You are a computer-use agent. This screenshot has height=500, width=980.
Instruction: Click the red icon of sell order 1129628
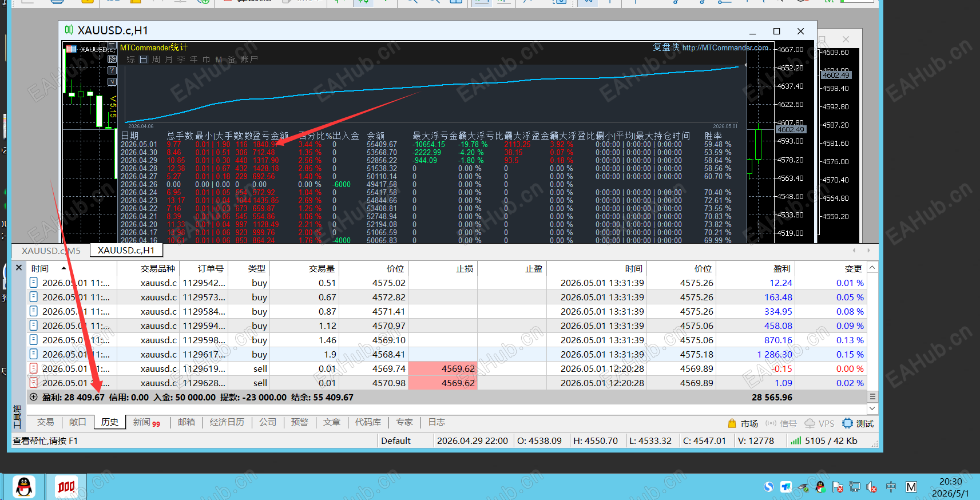click(x=34, y=383)
